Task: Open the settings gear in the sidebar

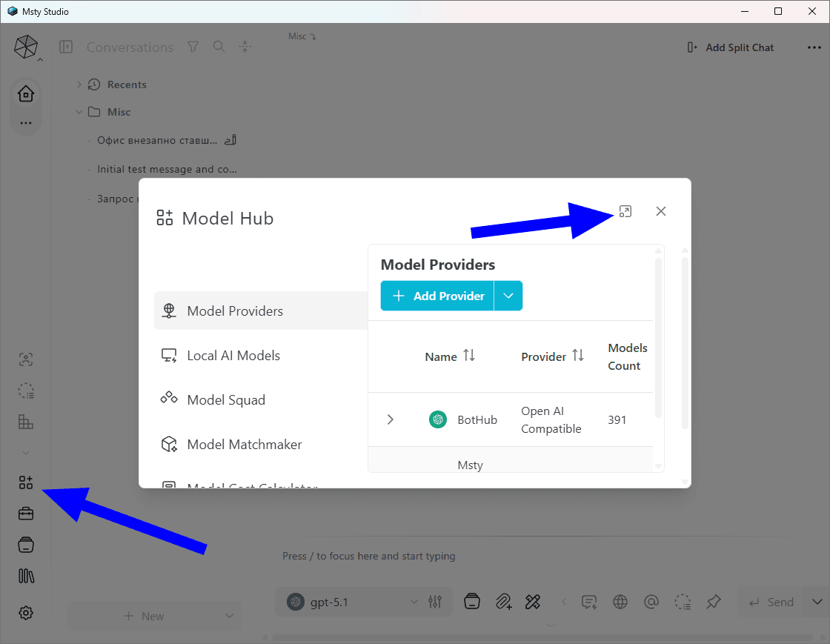Action: pyautogui.click(x=26, y=613)
